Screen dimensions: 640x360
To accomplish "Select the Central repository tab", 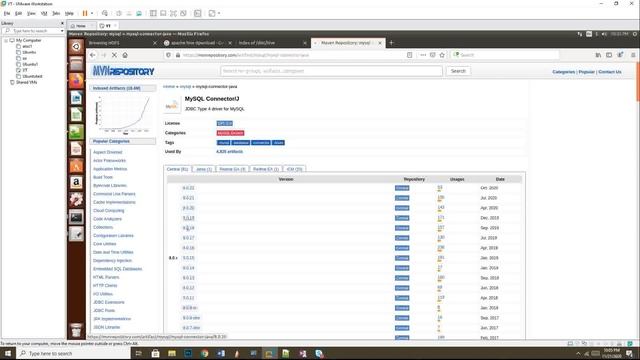I will [178, 169].
